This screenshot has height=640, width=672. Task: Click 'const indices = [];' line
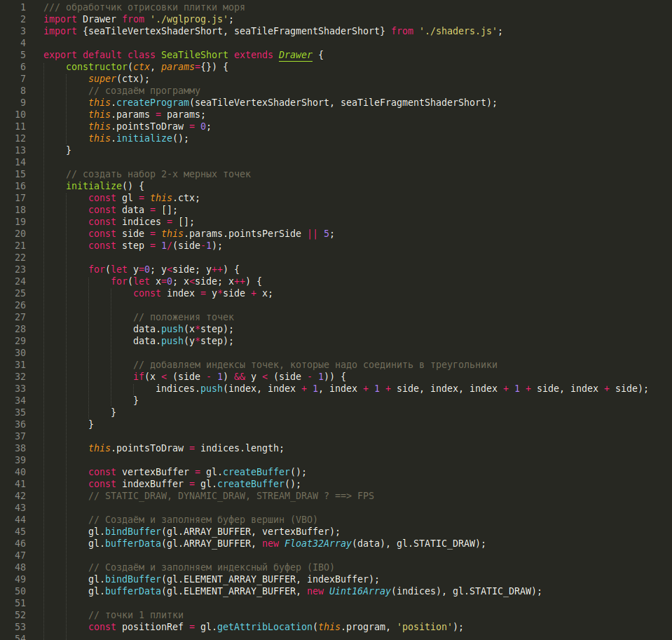click(x=142, y=222)
